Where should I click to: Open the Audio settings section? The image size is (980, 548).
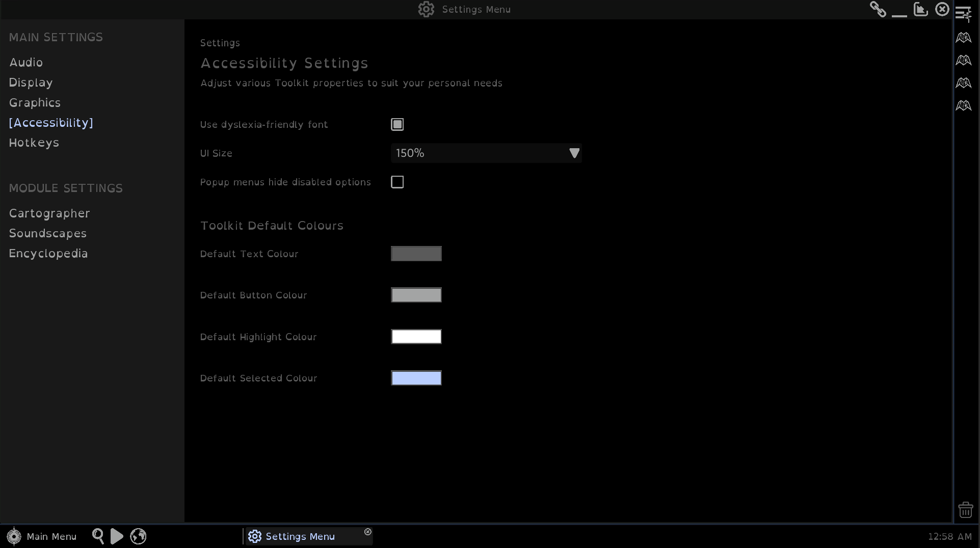point(26,62)
